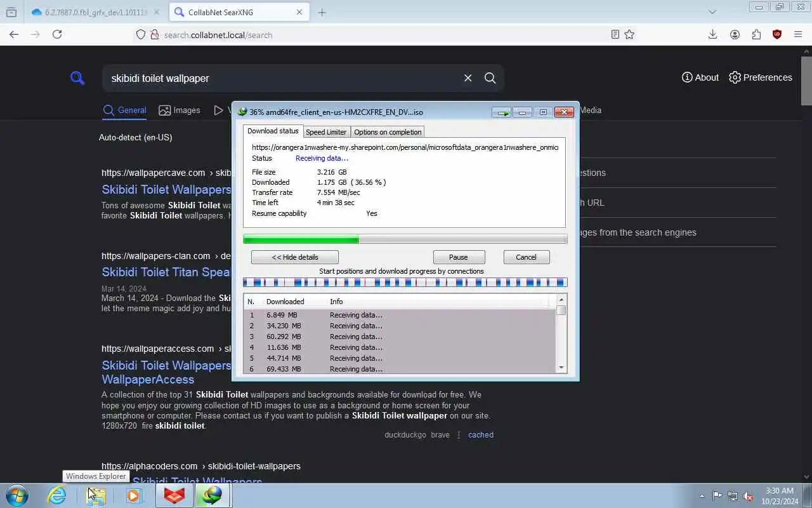Click the Action Center flag tray icon
Viewport: 812px width, 508px height.
pyautogui.click(x=717, y=496)
